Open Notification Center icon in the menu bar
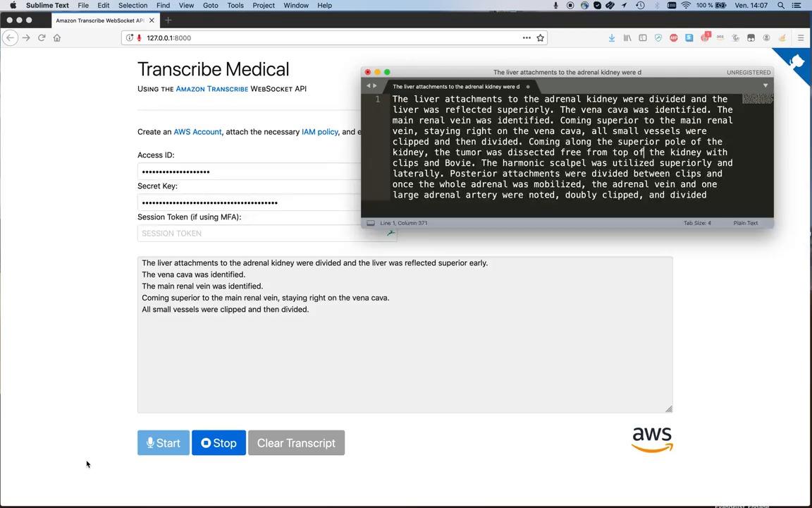 pos(796,5)
